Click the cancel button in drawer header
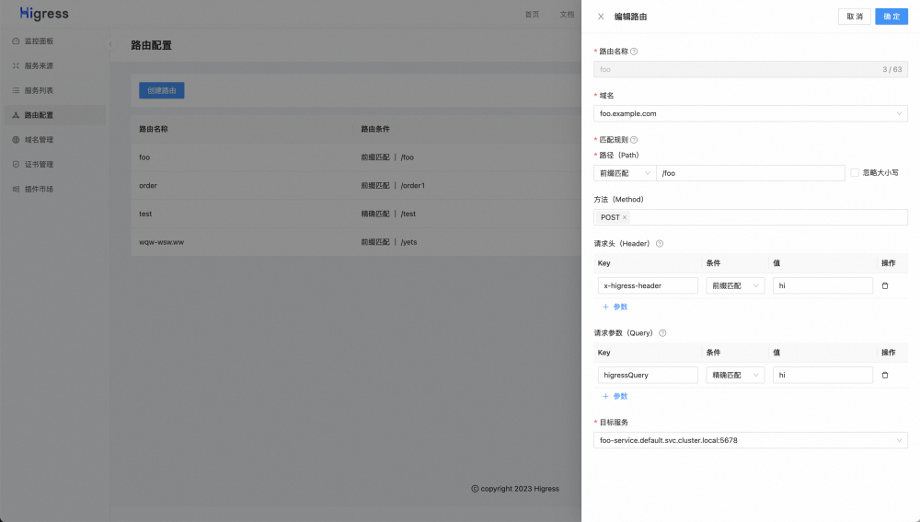Image resolution: width=920 pixels, height=522 pixels. point(854,17)
